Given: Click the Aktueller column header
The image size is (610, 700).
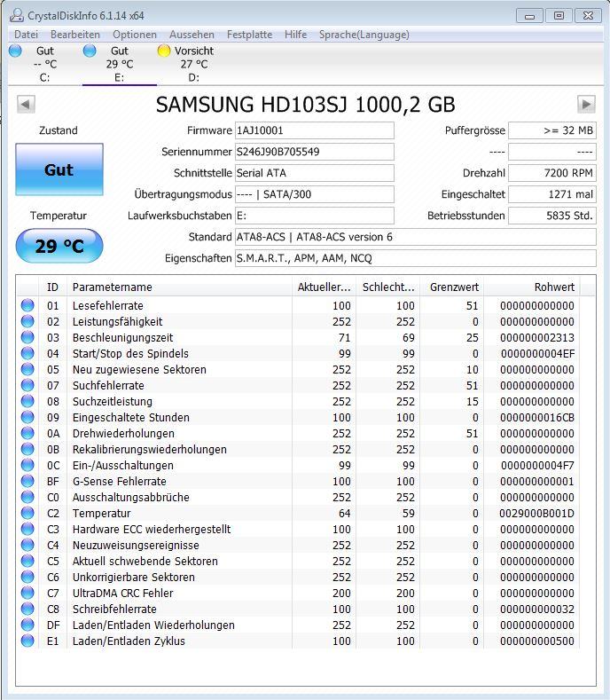Looking at the screenshot, I should pos(324,287).
